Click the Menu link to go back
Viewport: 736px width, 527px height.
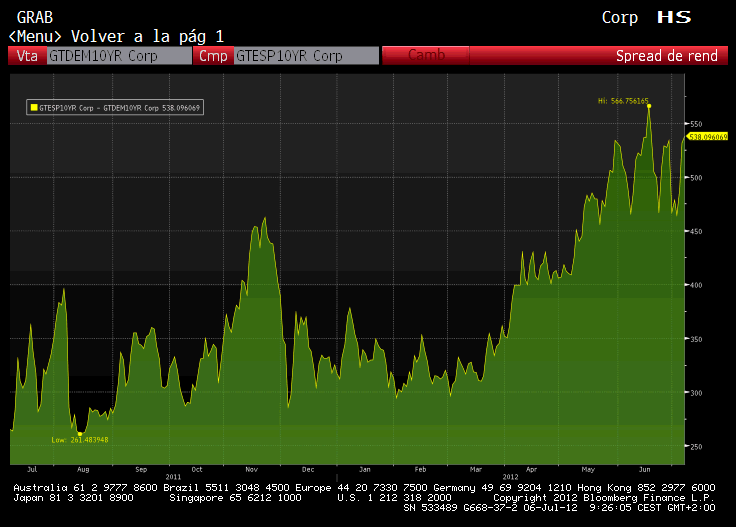(x=35, y=36)
